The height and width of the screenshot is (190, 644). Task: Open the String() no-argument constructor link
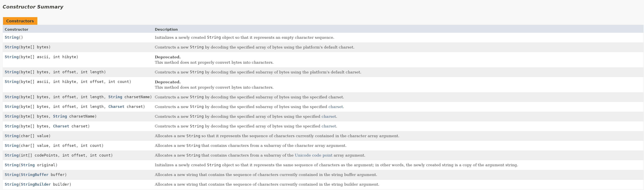tap(11, 37)
